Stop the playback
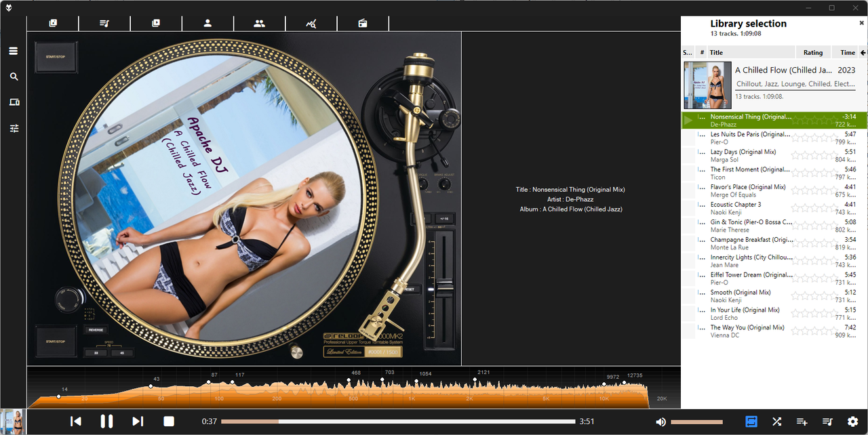Image resolution: width=868 pixels, height=435 pixels. click(x=169, y=421)
